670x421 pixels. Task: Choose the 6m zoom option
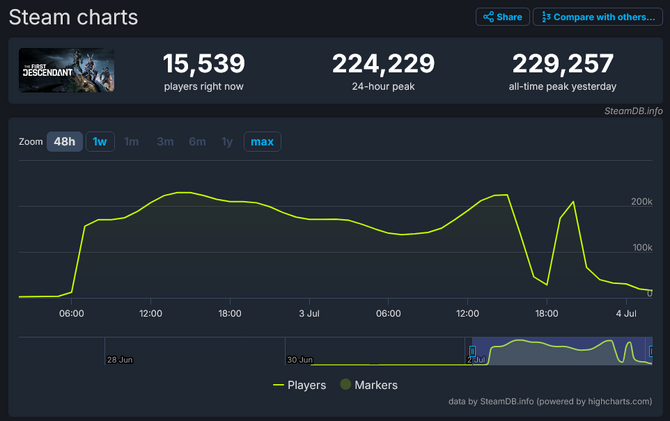[x=198, y=142]
